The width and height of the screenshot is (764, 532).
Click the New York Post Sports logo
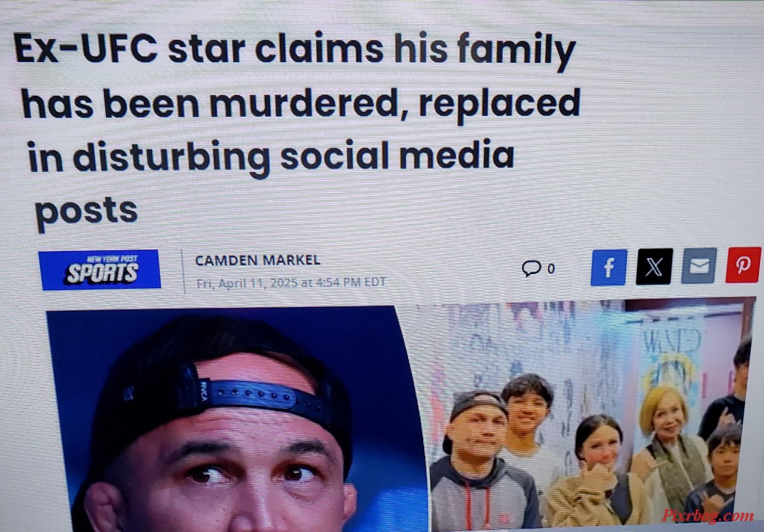(x=101, y=270)
